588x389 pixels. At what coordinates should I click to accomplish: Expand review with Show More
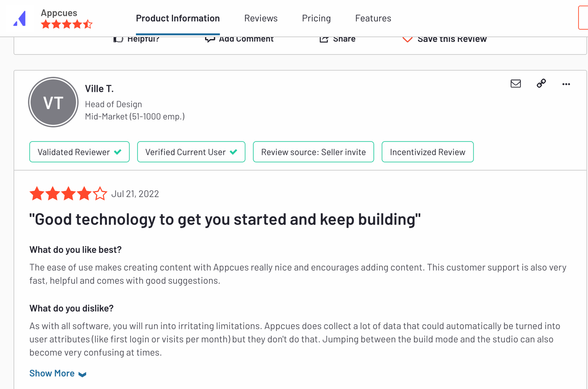click(x=52, y=373)
